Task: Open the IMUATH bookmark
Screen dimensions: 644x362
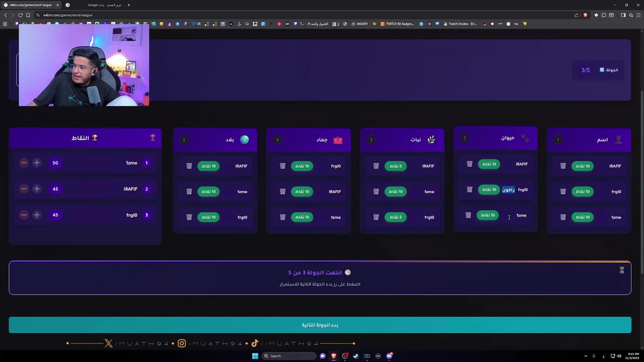Action: [x=359, y=24]
